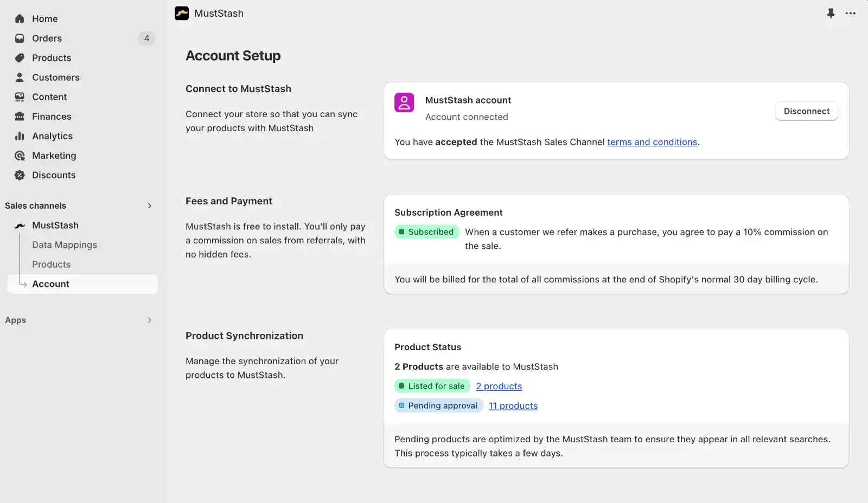Click the Subscription Agreement card title
Image resolution: width=868 pixels, height=503 pixels.
coord(448,212)
